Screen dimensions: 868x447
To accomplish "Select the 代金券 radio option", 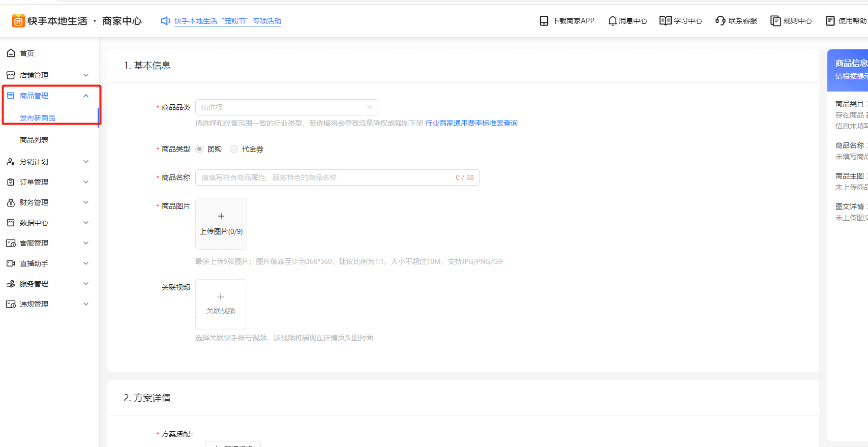I will pos(234,149).
